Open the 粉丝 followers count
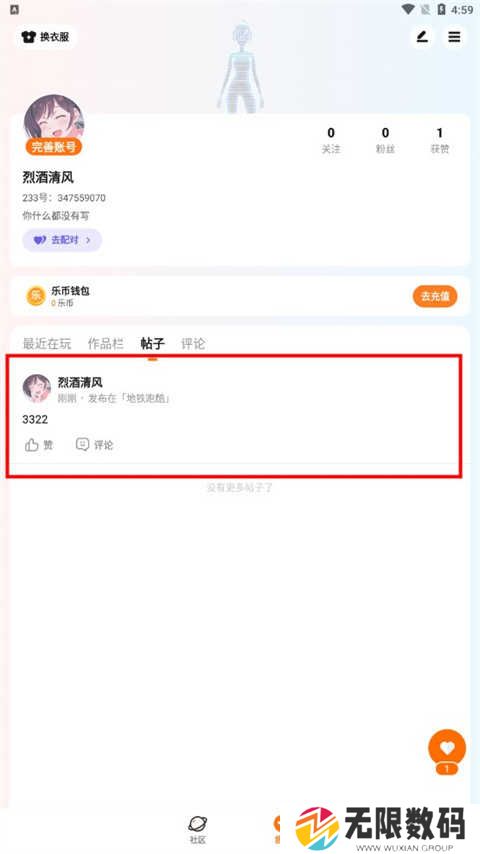This screenshot has height=854, width=480. tap(385, 140)
